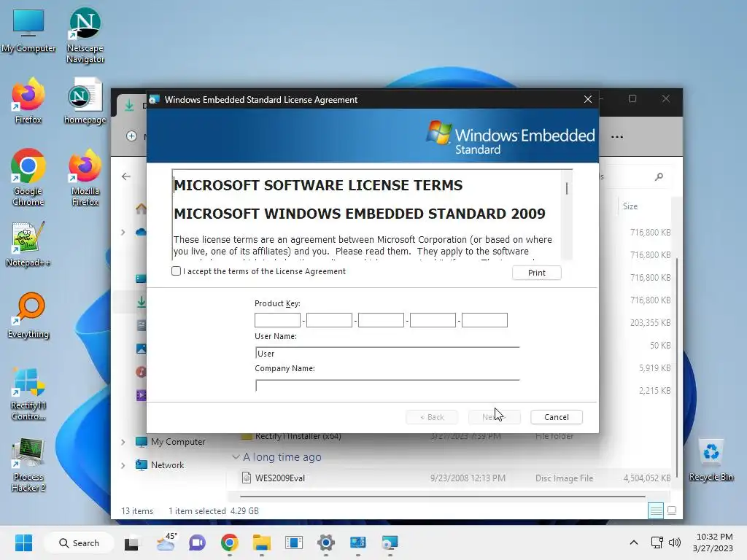Screen dimensions: 747x560
Task: Show hidden system tray icons
Action: click(634, 542)
